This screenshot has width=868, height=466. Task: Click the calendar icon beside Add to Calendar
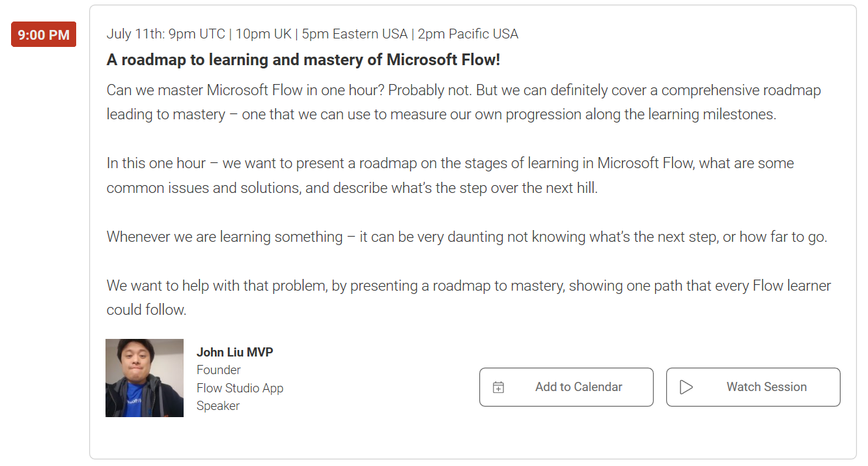(x=498, y=387)
